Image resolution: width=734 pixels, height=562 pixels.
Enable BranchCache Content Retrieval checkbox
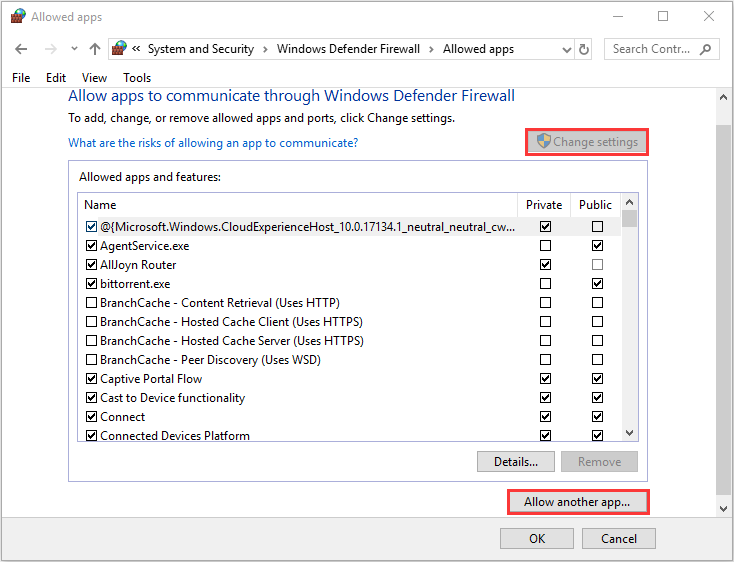click(x=91, y=303)
